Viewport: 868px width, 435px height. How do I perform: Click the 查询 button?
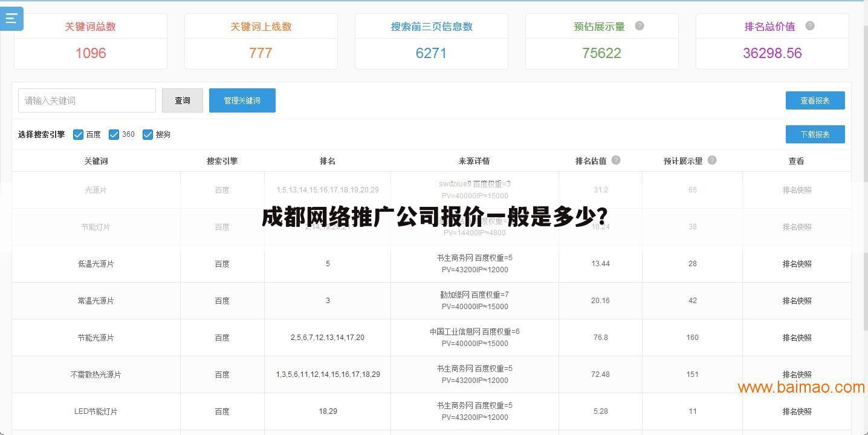tap(182, 100)
